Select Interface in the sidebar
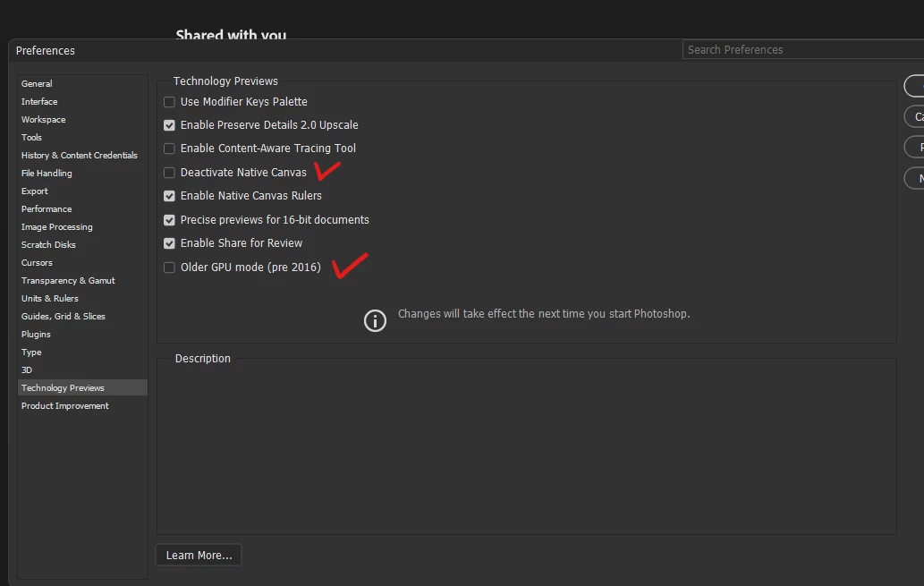 pyautogui.click(x=82, y=101)
